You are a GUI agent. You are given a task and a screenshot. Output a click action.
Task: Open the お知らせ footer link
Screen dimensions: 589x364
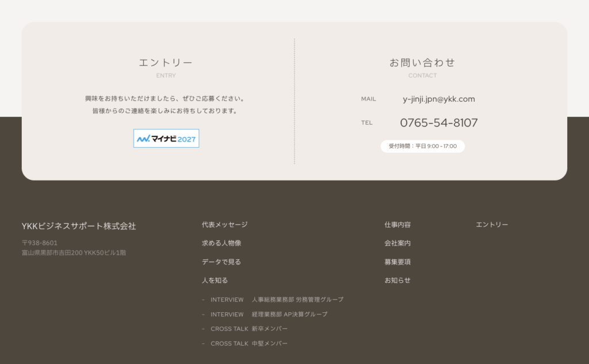tap(397, 281)
